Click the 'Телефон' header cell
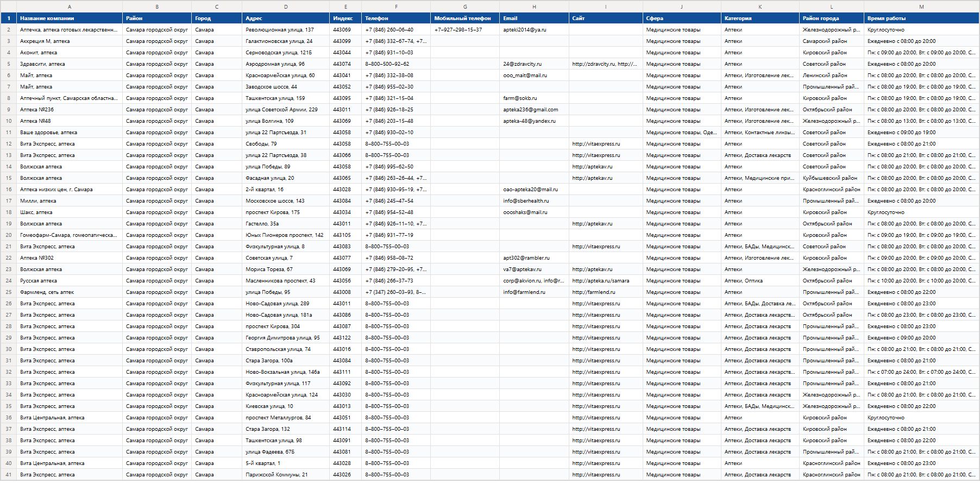This screenshot has height=490, width=980. pyautogui.click(x=396, y=18)
